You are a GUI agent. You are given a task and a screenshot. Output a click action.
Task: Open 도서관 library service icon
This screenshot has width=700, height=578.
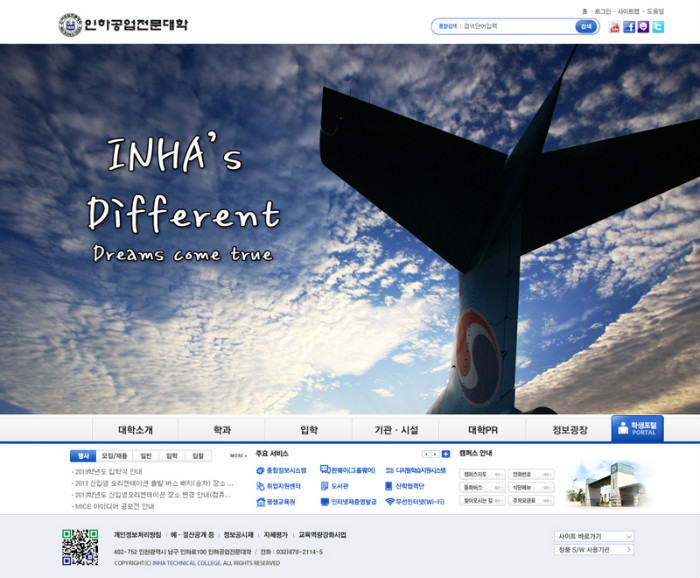(x=334, y=486)
